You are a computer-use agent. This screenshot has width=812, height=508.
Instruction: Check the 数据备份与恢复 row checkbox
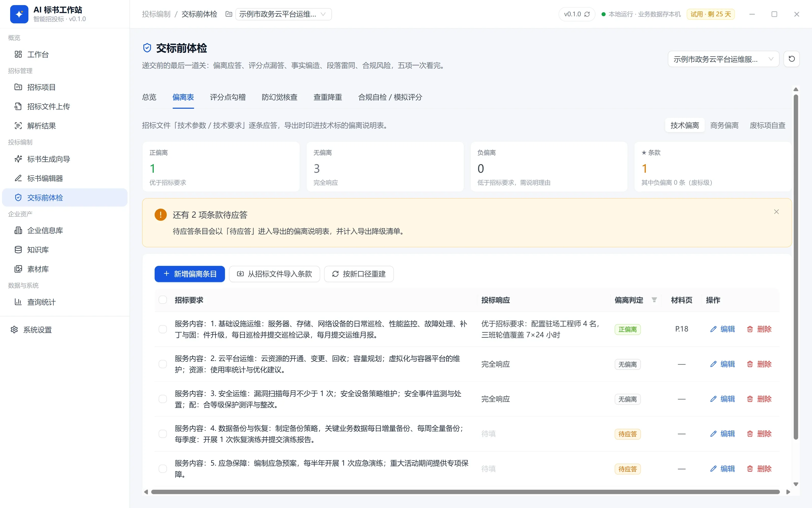pos(163,434)
